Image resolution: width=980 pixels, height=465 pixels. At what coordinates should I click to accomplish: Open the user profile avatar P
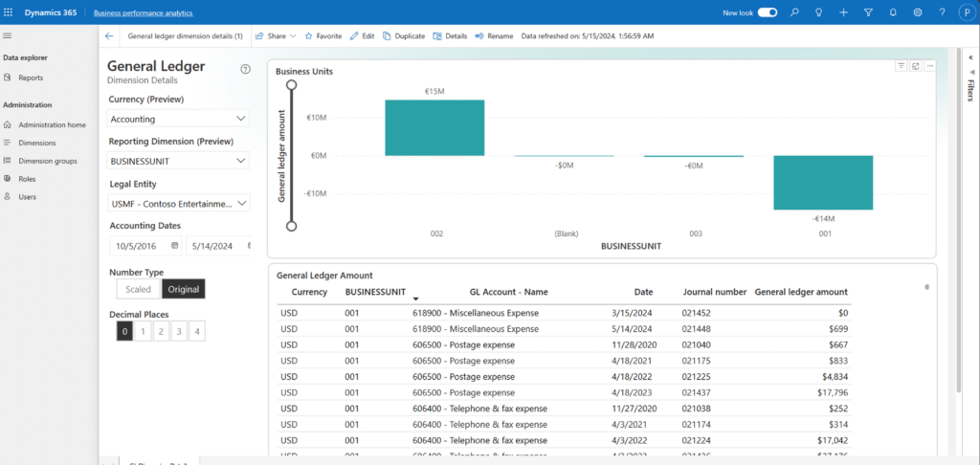pyautogui.click(x=967, y=12)
